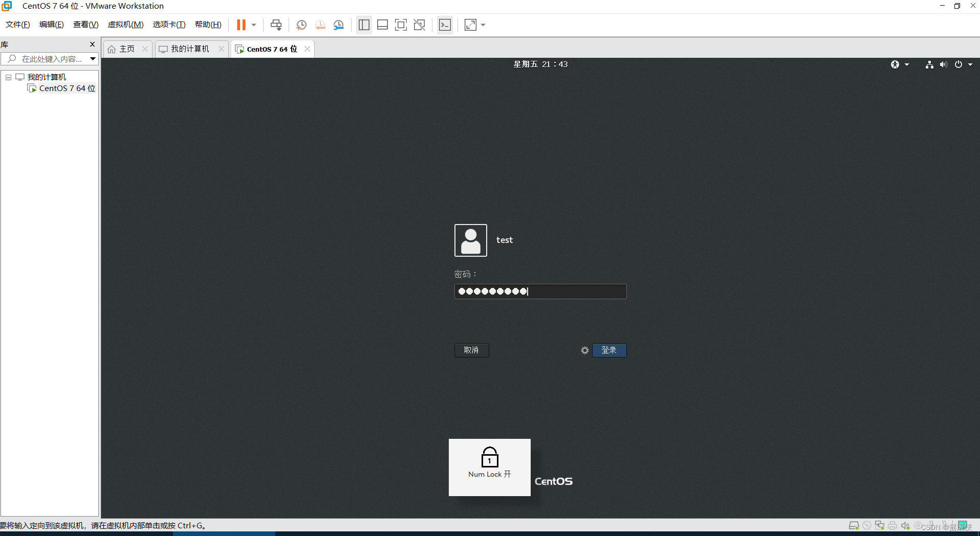Viewport: 980px width, 536px height.
Task: Toggle Unity mode icon
Action: tap(420, 25)
